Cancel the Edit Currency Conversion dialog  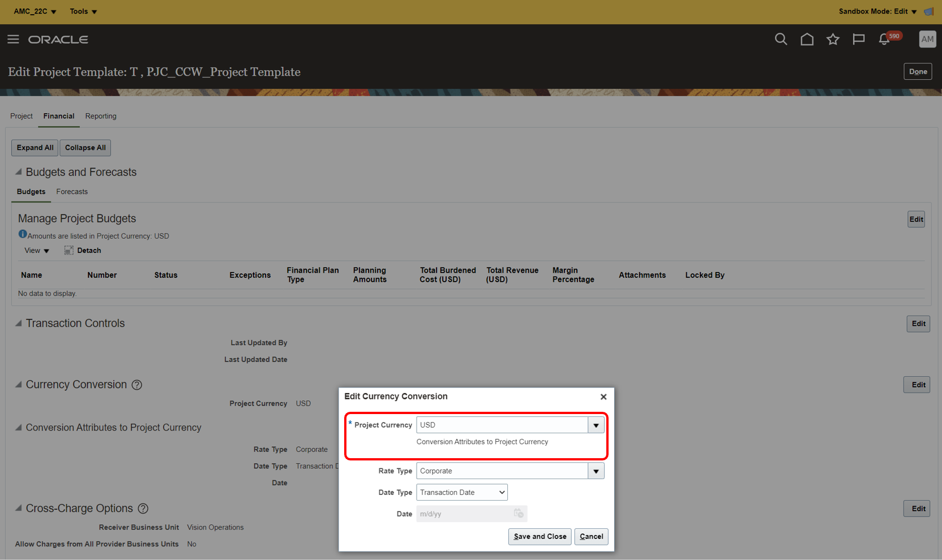click(592, 536)
